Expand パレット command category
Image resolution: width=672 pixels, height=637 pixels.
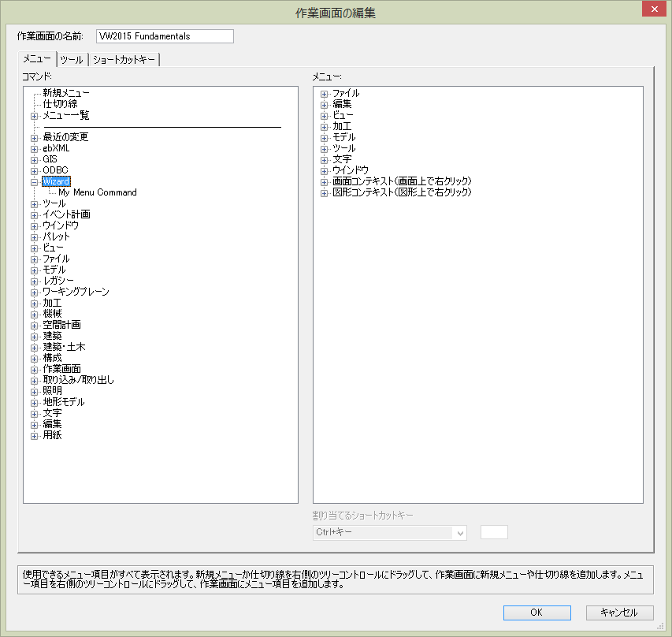click(35, 237)
